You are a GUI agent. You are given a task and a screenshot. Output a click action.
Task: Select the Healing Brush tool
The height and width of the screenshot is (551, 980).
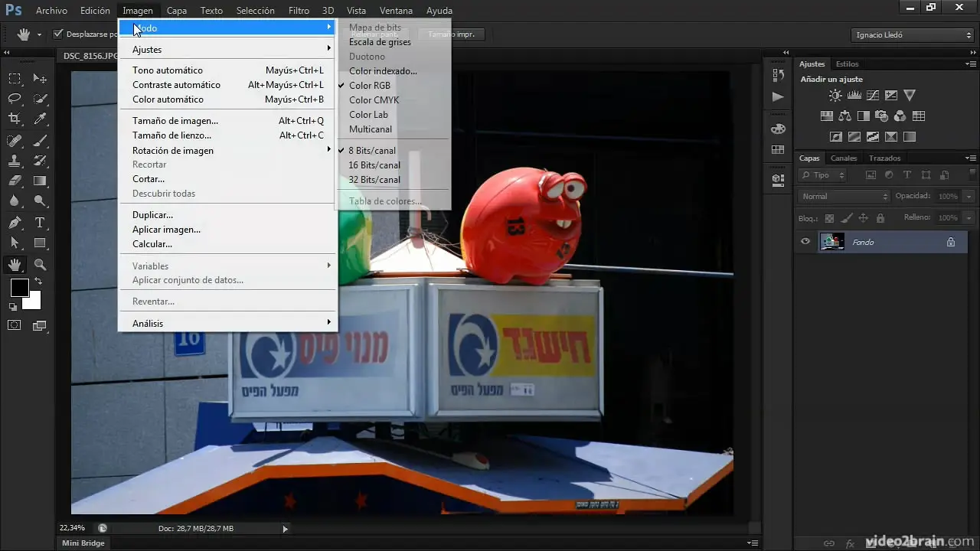[x=15, y=140]
